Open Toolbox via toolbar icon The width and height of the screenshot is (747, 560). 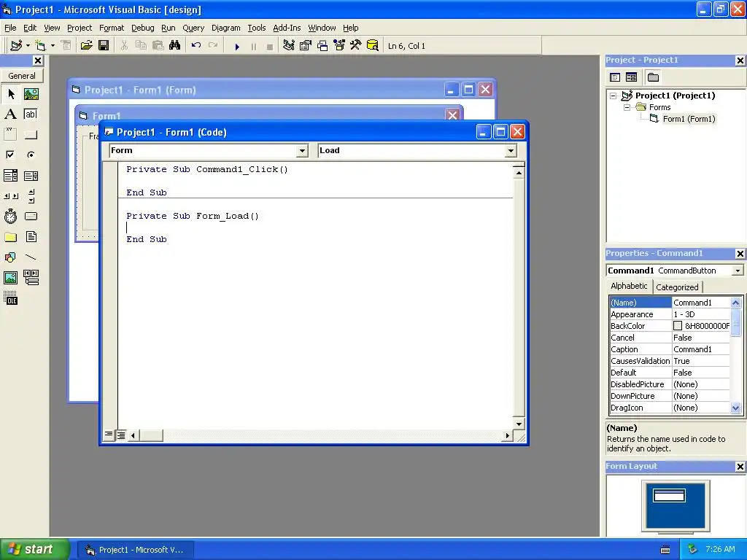pos(356,46)
